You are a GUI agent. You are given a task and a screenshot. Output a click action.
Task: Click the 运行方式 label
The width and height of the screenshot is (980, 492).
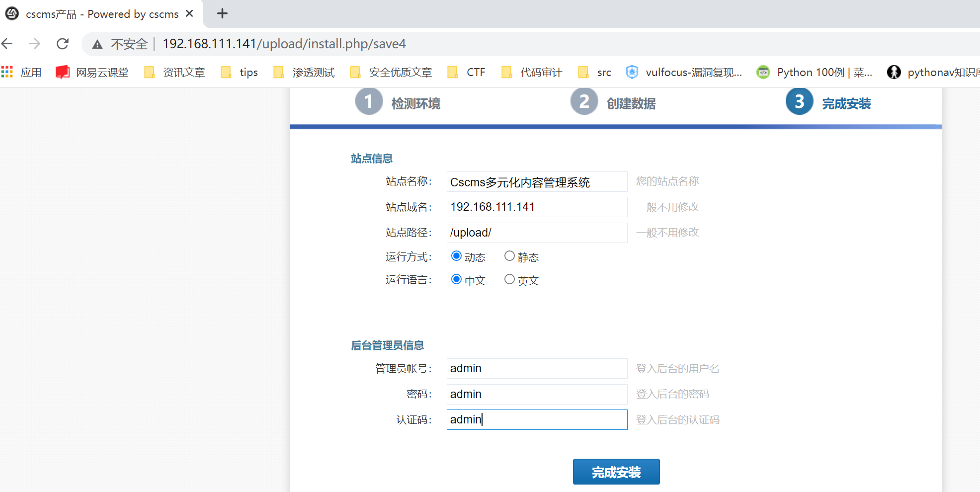408,257
